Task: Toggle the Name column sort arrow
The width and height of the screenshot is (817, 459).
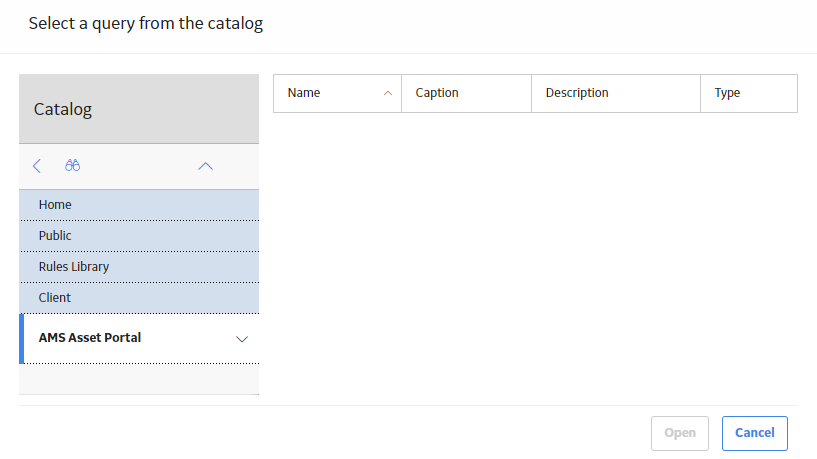Action: [388, 93]
